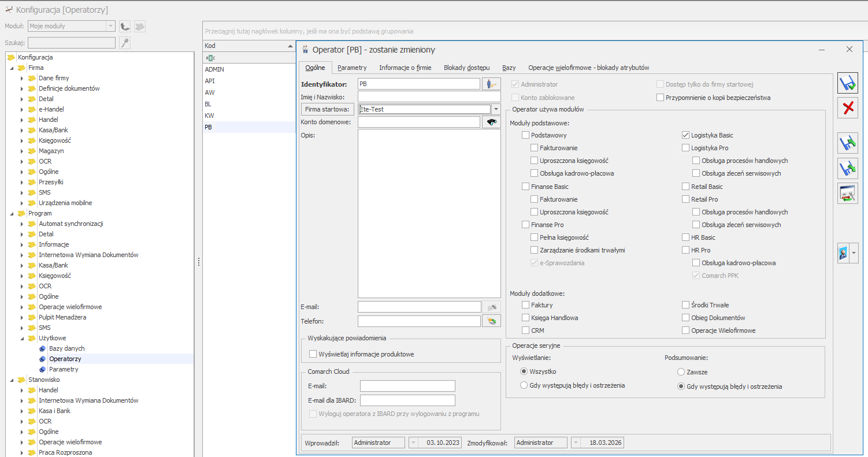868x457 pixels.
Task: Collapse the Firma tree branch
Action: (12, 68)
